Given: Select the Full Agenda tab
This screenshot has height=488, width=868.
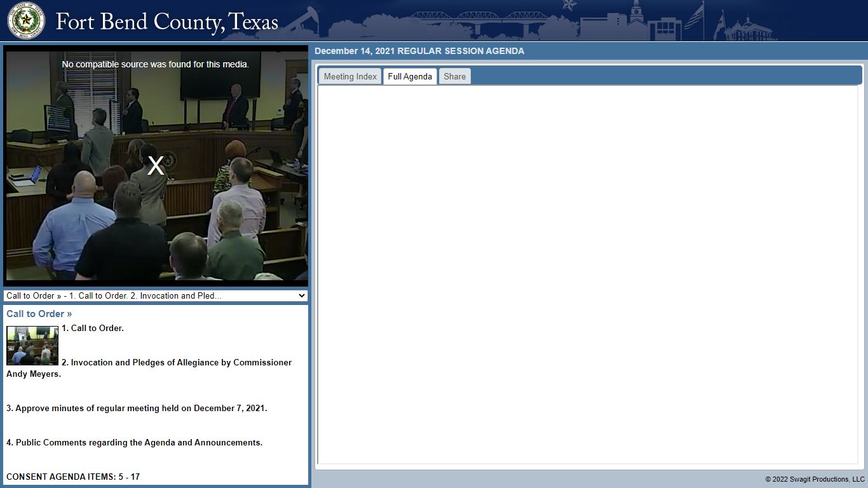Looking at the screenshot, I should coord(410,76).
